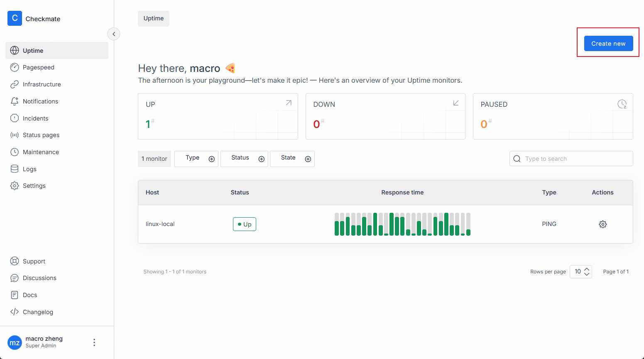Screen dimensions: 644x359
Task: Click the linux-local response time chart
Action: point(402,224)
